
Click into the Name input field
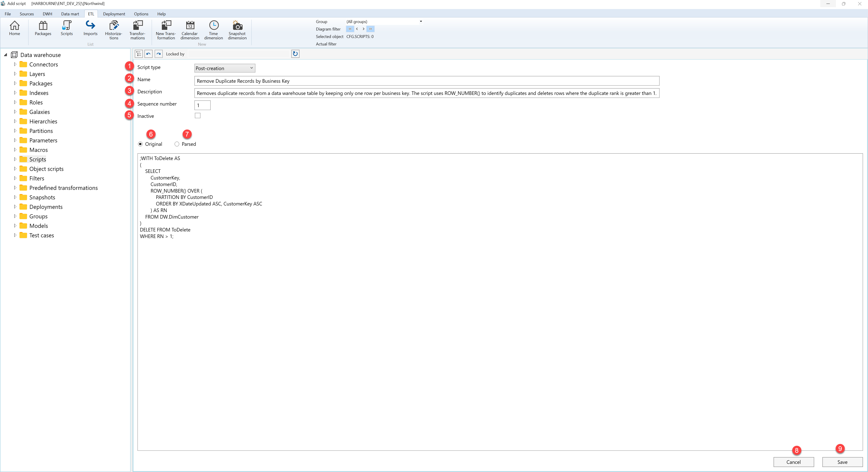pyautogui.click(x=427, y=81)
